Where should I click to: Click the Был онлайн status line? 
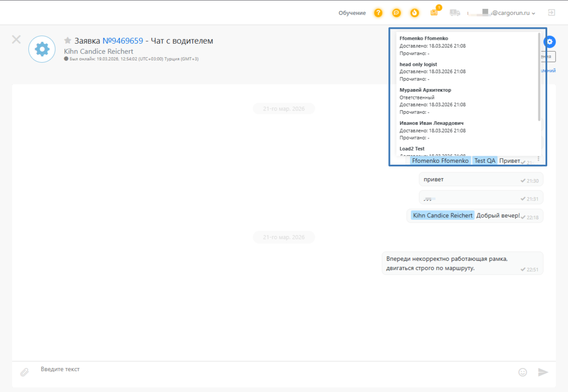[x=131, y=59]
